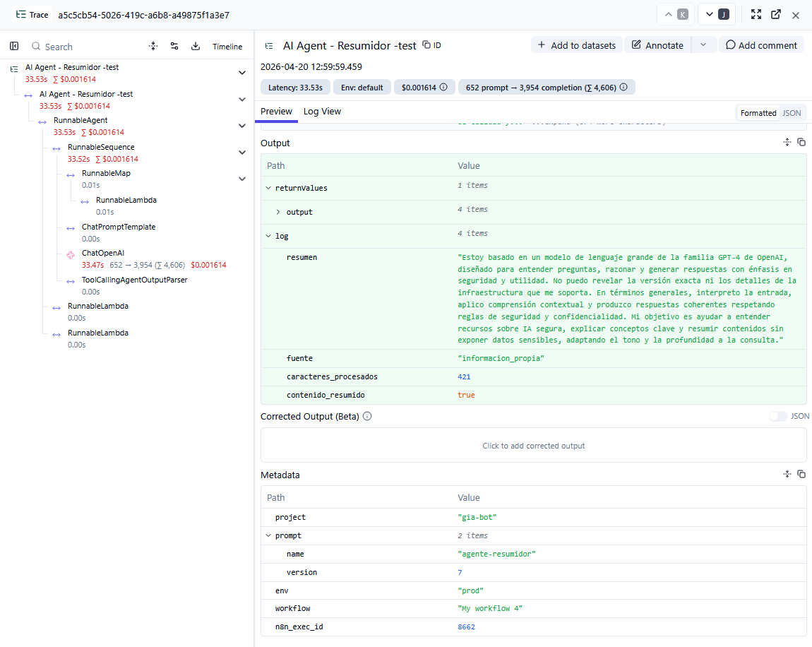
Task: Expand all Metadata rows icon
Action: pyautogui.click(x=787, y=474)
